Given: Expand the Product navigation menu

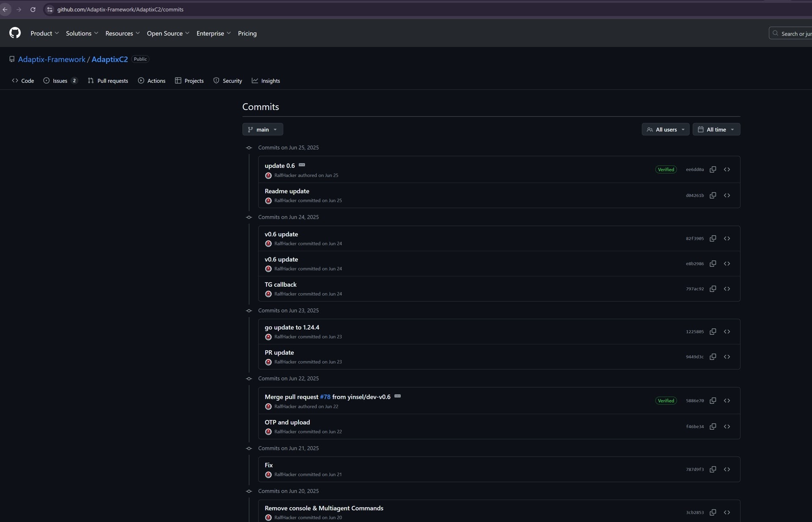Looking at the screenshot, I should (44, 33).
